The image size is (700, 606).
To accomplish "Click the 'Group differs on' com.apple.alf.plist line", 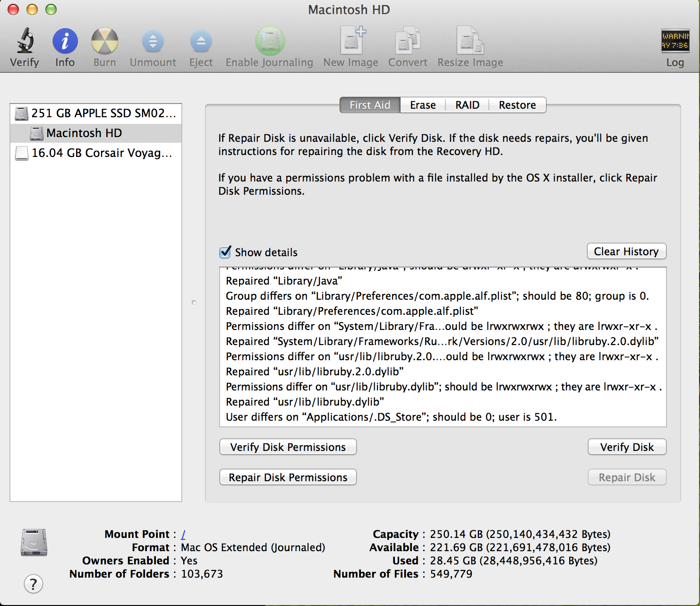I will (437, 296).
